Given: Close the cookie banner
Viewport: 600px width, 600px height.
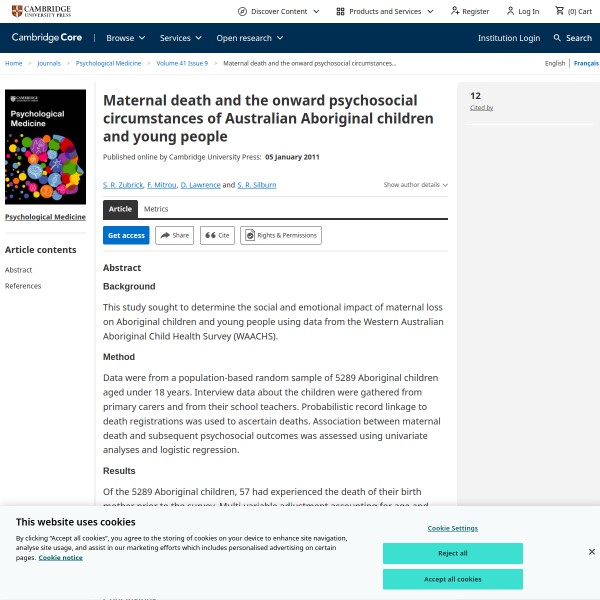Looking at the screenshot, I should (591, 551).
